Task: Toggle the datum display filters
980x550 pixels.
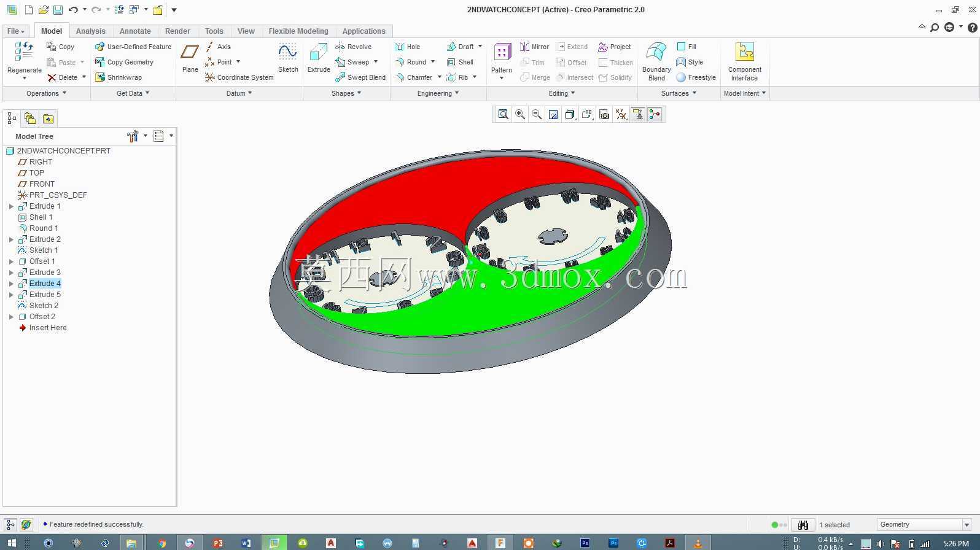Action: point(621,114)
